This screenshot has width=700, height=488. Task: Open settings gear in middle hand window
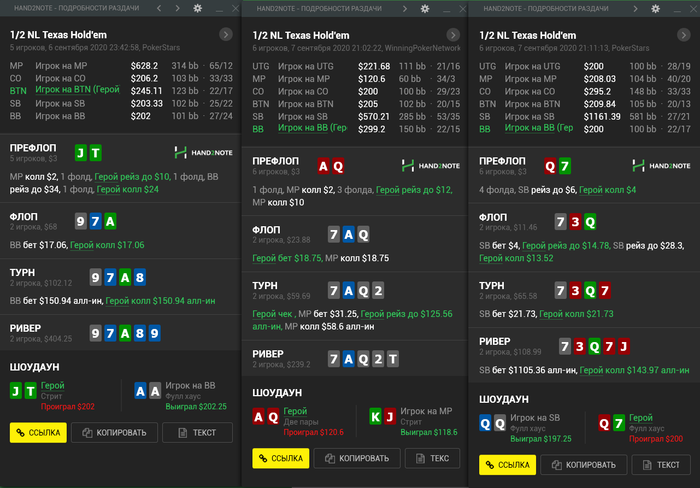425,8
